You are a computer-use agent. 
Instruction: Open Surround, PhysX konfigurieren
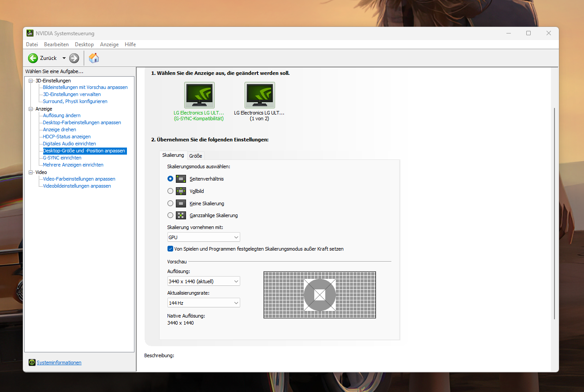(75, 101)
